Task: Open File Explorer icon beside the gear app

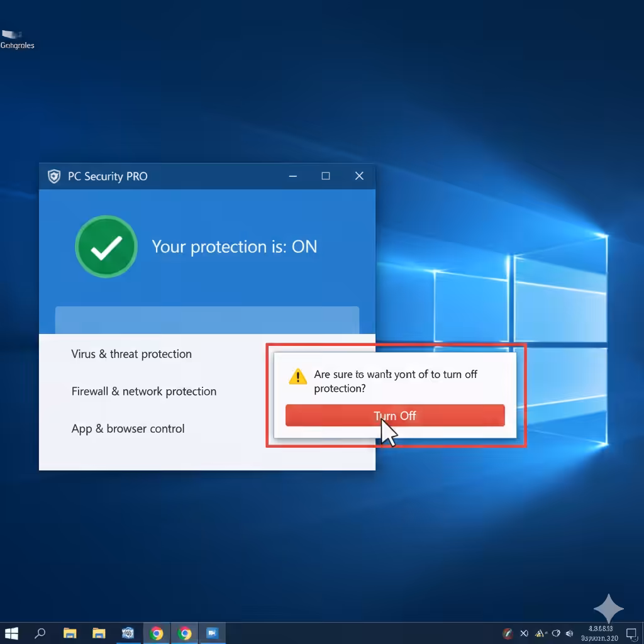Action: (99, 633)
